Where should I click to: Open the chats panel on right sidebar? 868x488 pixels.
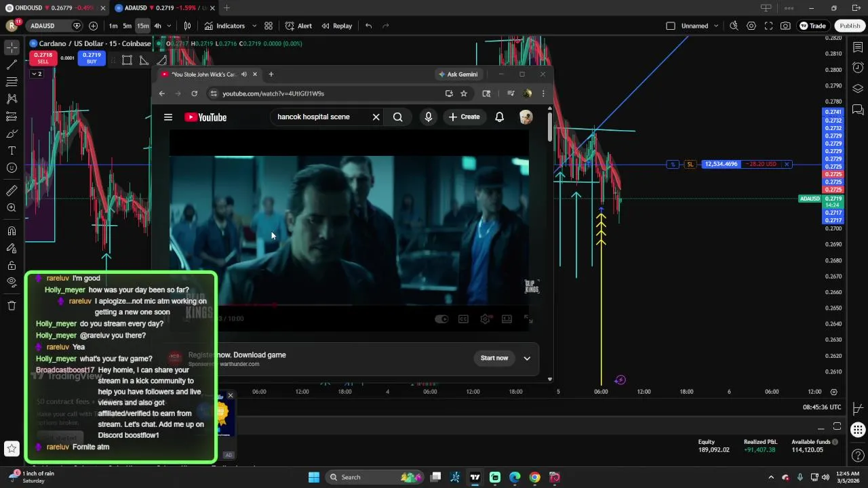(858, 109)
